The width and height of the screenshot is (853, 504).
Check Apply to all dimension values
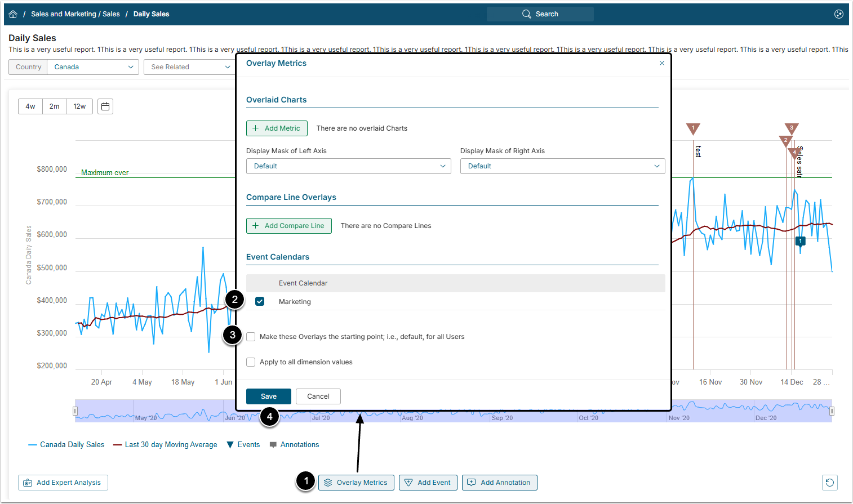click(x=251, y=362)
